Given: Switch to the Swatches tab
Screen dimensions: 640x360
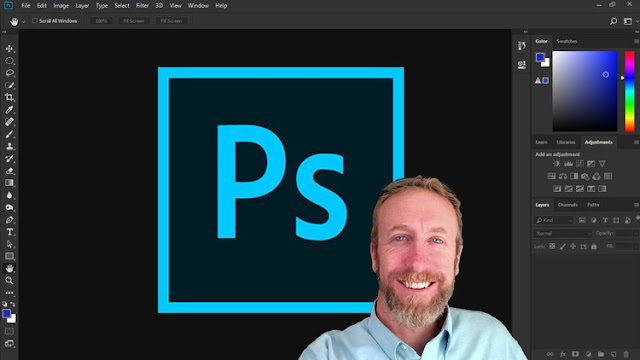Looking at the screenshot, I should click(x=567, y=41).
